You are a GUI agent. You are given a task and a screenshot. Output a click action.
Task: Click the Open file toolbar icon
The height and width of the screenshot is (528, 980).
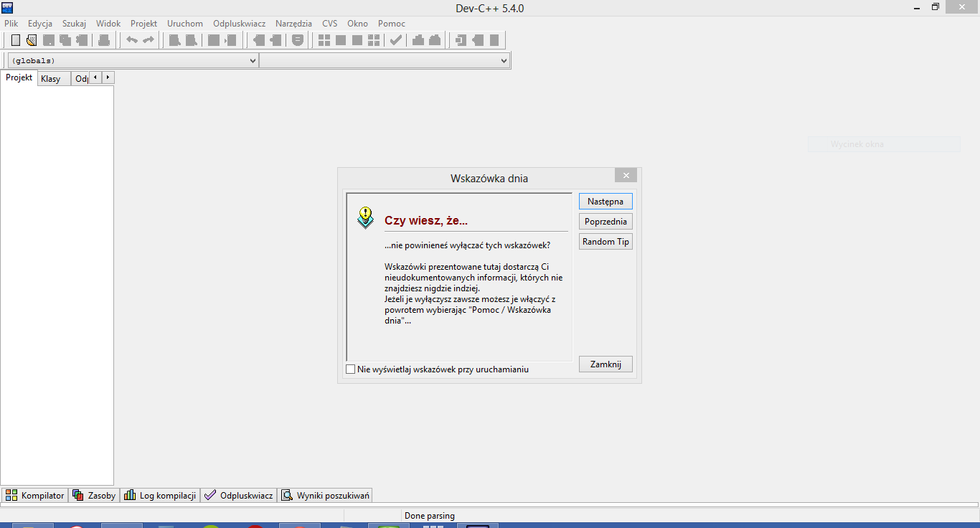(x=32, y=40)
